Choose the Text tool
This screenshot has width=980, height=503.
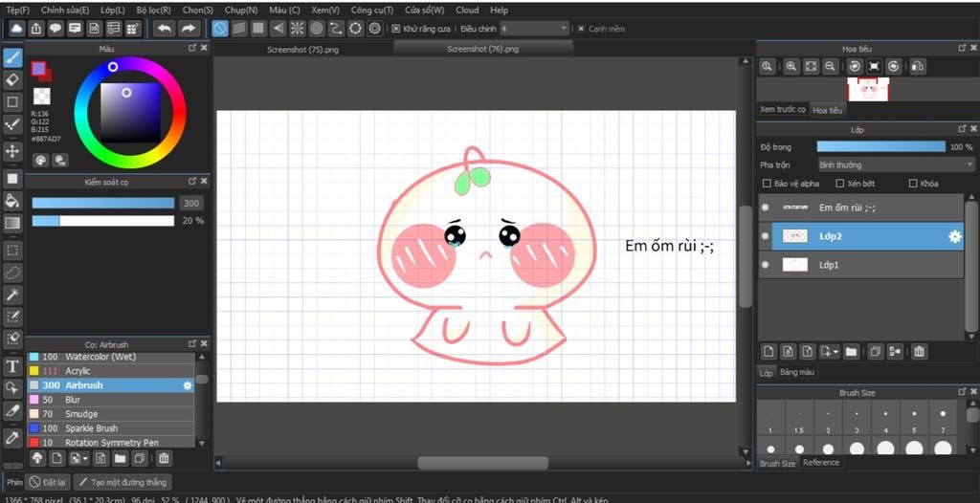[12, 366]
